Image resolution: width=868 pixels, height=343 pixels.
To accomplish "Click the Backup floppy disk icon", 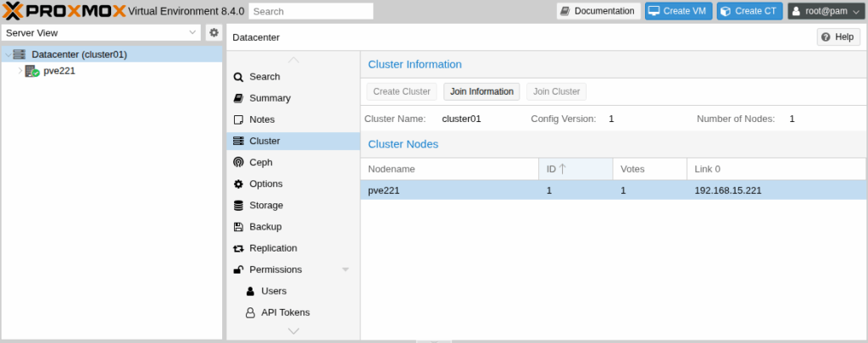I will click(238, 227).
